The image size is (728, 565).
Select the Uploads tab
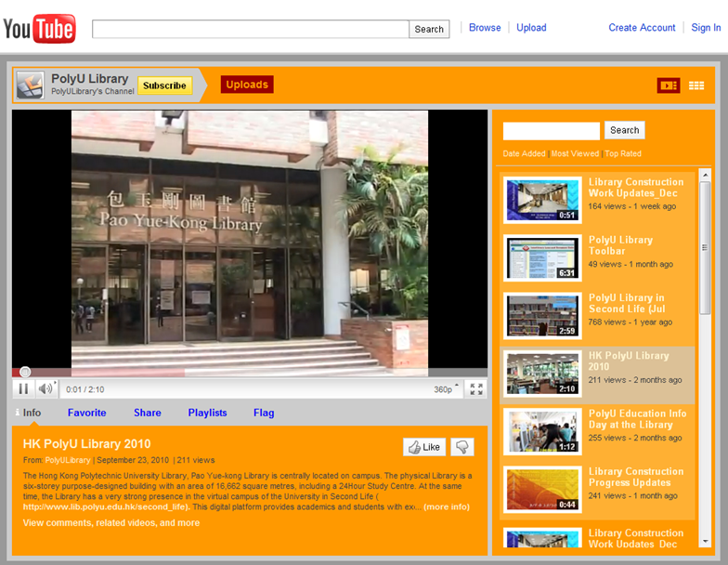247,85
